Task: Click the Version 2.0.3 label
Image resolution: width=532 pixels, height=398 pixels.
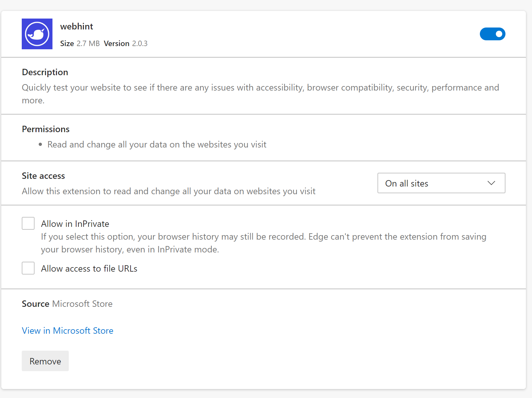Action: (125, 44)
